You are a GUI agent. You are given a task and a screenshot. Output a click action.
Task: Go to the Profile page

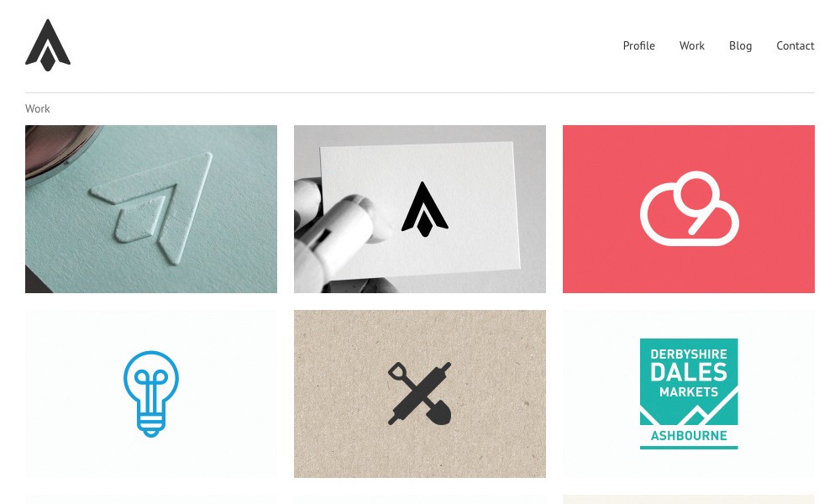pos(638,45)
